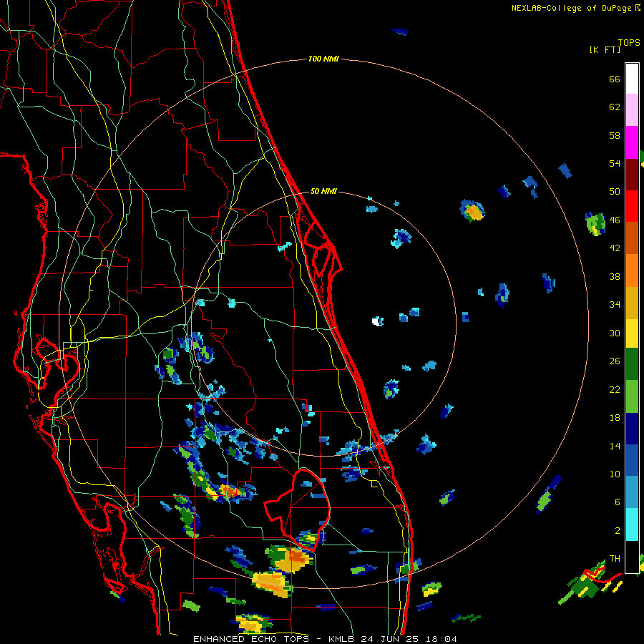Click the legend value 34
This screenshot has height=644, width=644.
coord(615,304)
